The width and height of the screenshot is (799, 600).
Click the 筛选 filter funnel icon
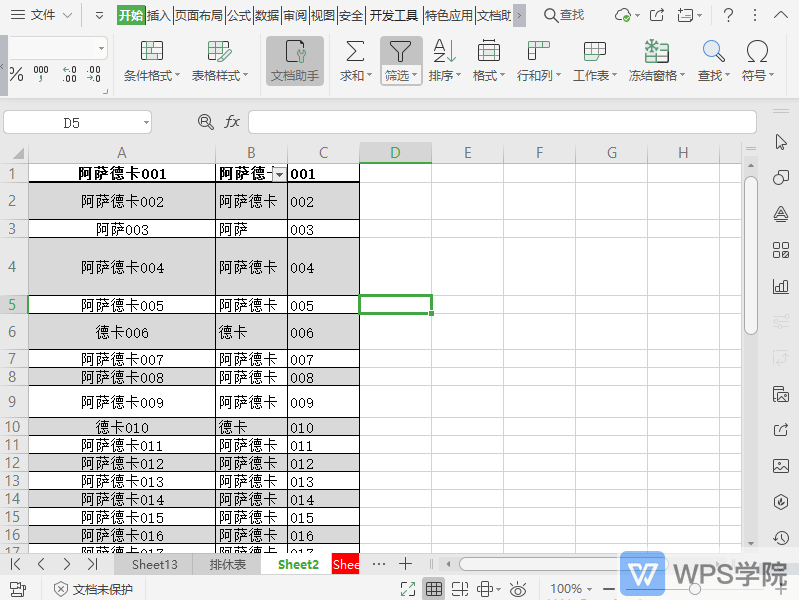coord(400,52)
